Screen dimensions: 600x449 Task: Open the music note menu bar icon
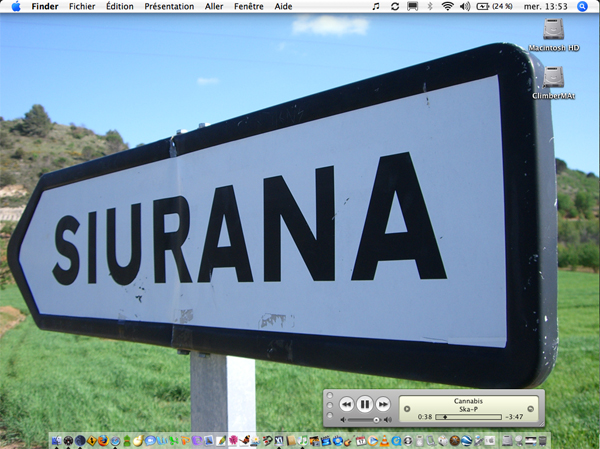(375, 6)
